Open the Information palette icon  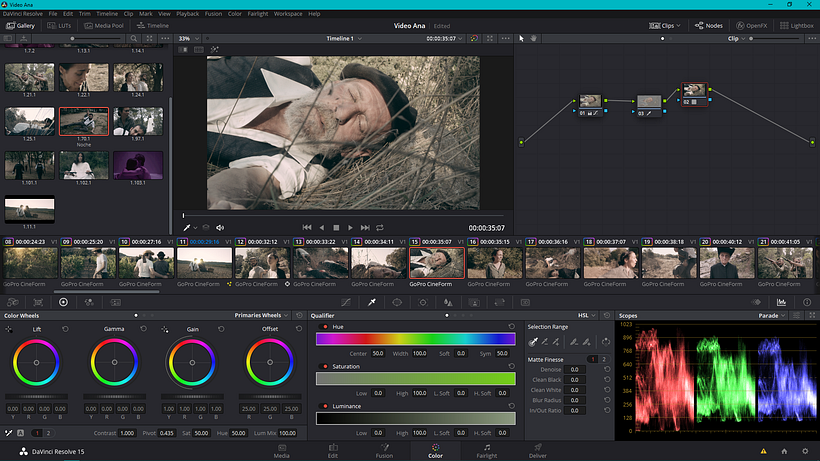point(807,303)
